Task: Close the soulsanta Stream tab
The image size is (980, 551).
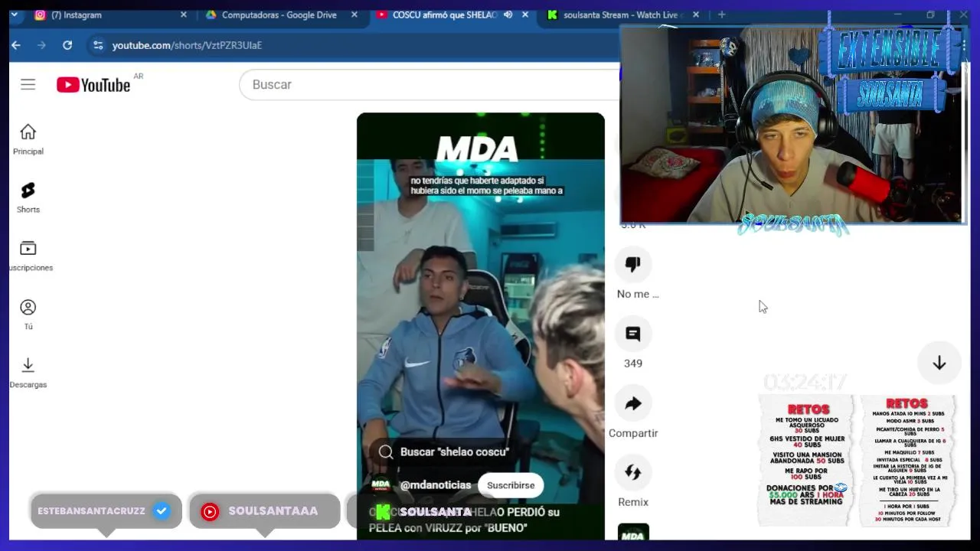Action: click(x=695, y=15)
